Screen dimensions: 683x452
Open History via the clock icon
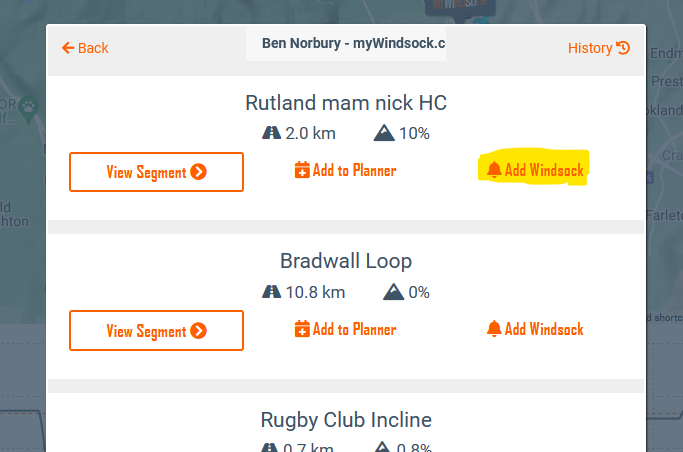623,48
